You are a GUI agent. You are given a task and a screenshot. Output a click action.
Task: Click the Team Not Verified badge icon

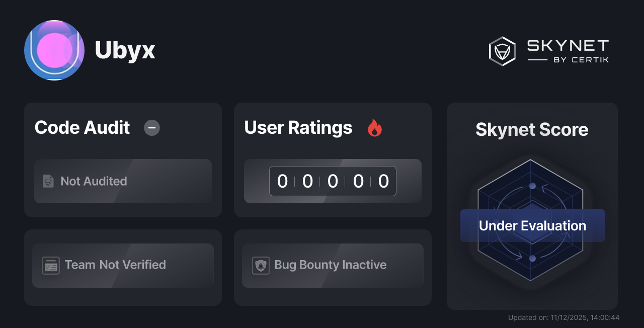pyautogui.click(x=50, y=265)
